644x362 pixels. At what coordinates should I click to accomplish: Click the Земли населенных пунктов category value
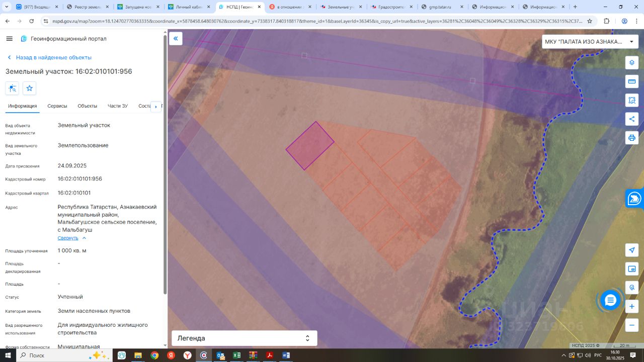[x=94, y=311]
